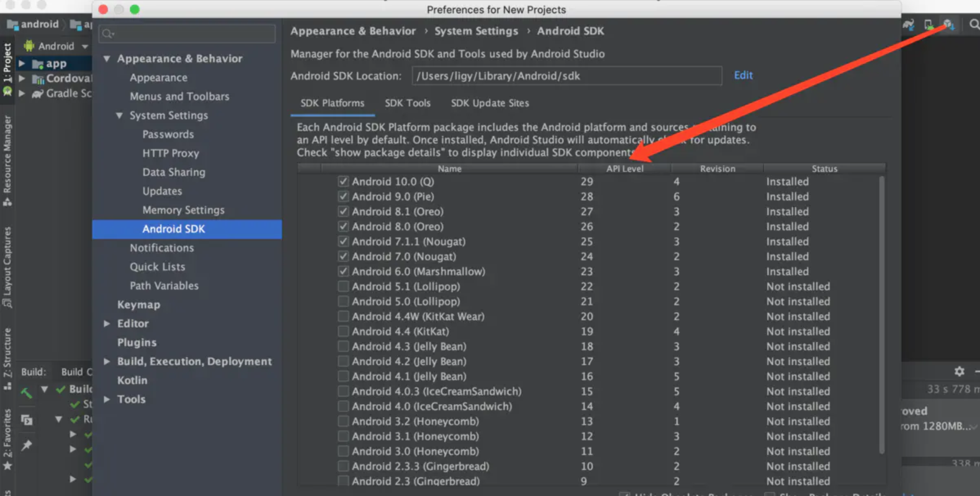Click the pin tab icon in Build panel

27,445
